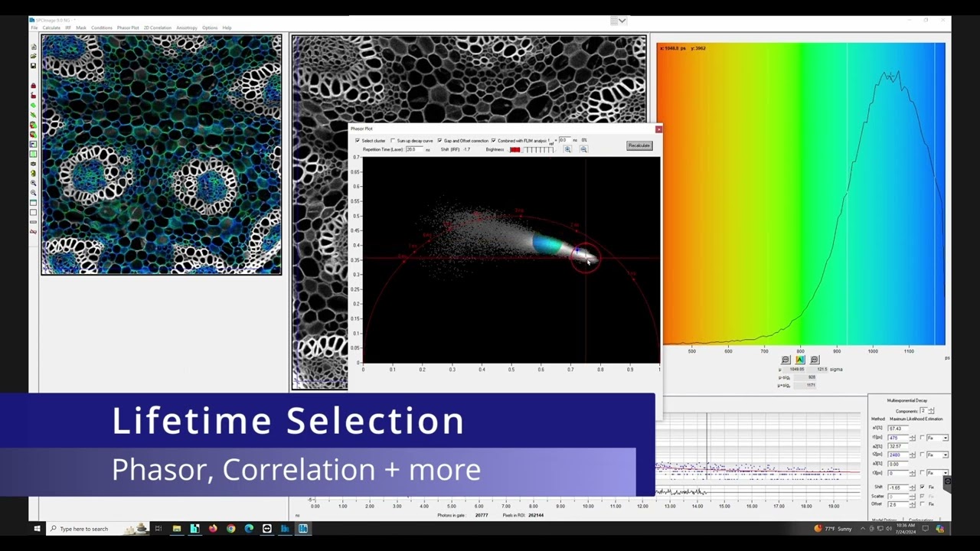This screenshot has height=551, width=980.
Task: Check the t1 Fix checkbox
Action: pos(922,438)
